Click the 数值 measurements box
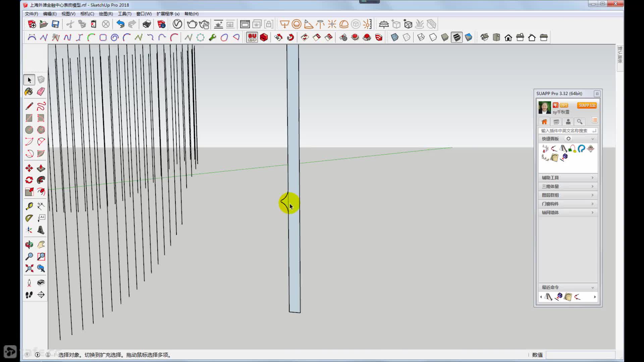This screenshot has width=644, height=362. point(580,355)
